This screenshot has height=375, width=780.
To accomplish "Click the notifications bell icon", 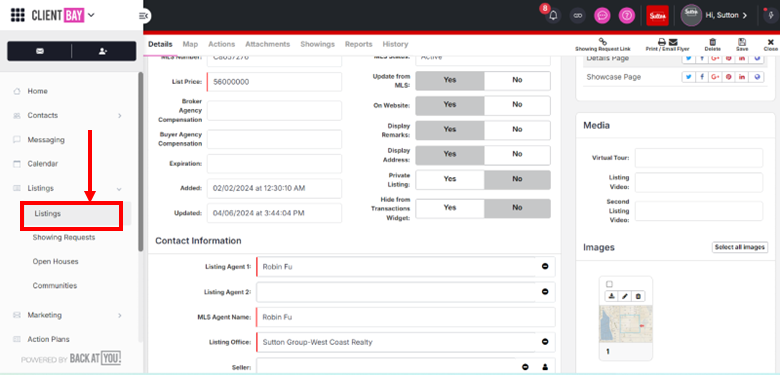I will [x=553, y=15].
